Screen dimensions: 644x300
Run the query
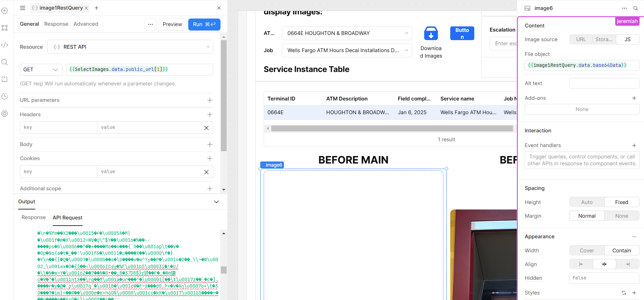pos(204,24)
